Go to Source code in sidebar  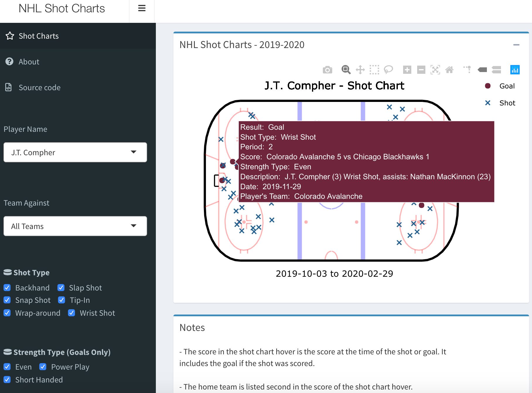pos(40,88)
